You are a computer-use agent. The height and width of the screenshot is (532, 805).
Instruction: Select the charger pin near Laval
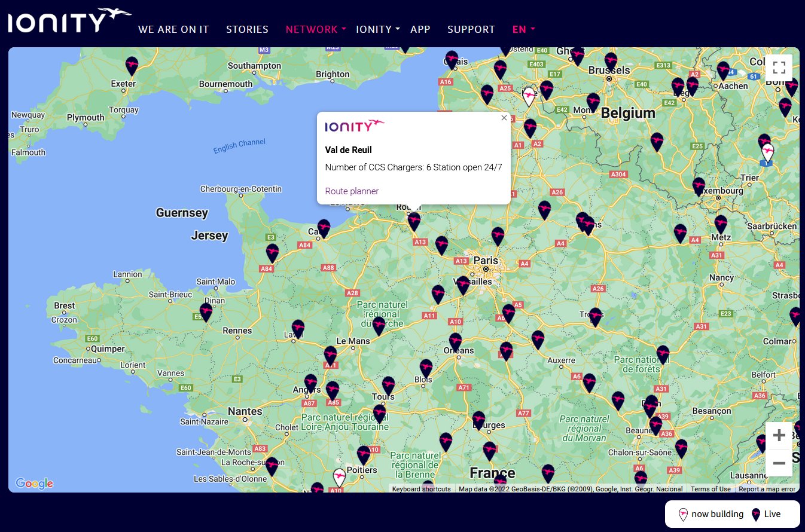pos(298,328)
